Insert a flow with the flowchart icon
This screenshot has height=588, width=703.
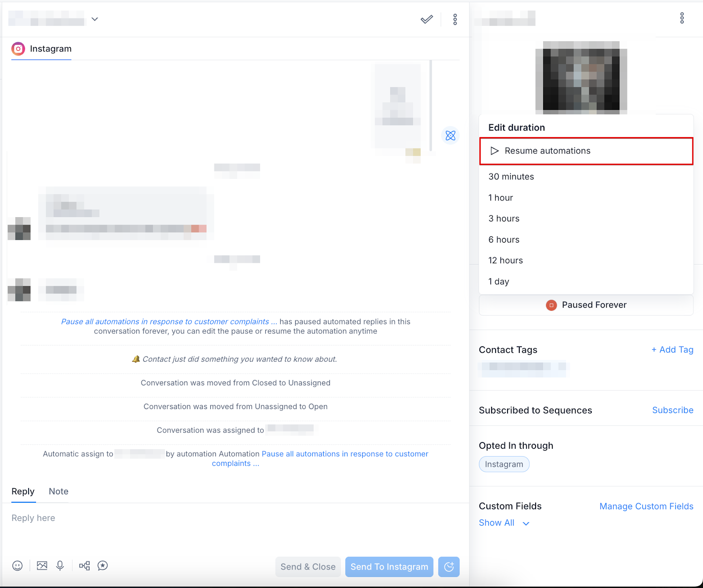coord(84,566)
